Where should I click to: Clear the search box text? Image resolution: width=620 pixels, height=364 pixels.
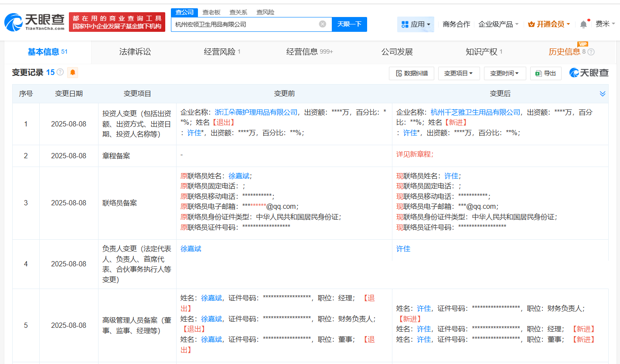[323, 24]
